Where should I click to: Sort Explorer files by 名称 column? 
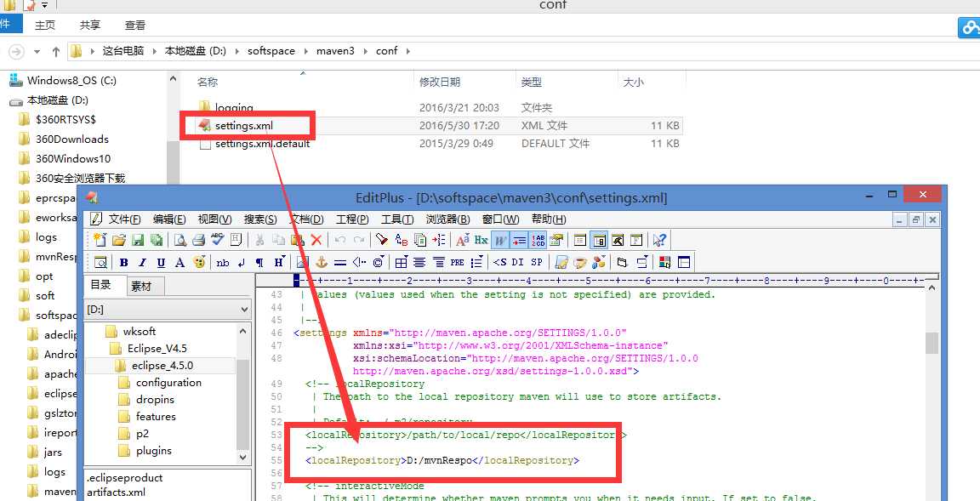click(x=208, y=82)
